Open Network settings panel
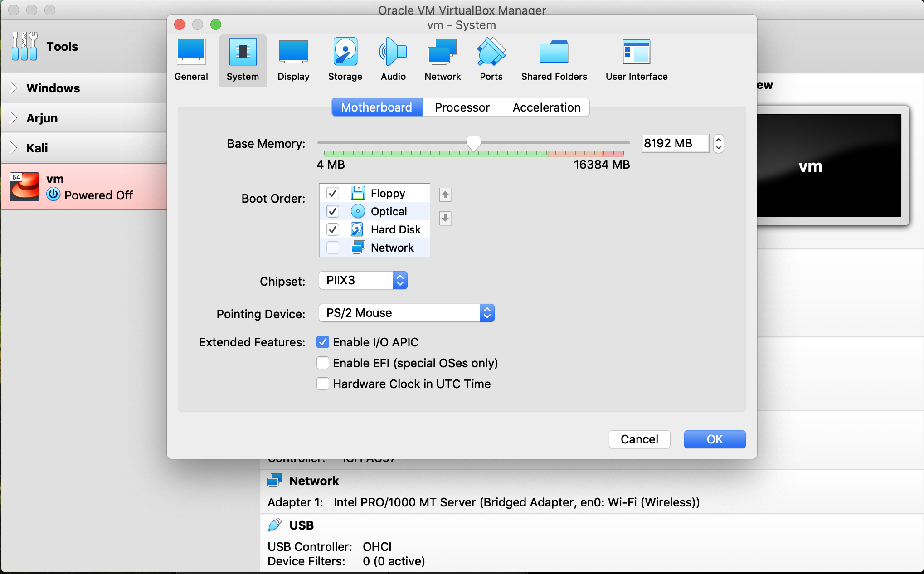 (442, 58)
